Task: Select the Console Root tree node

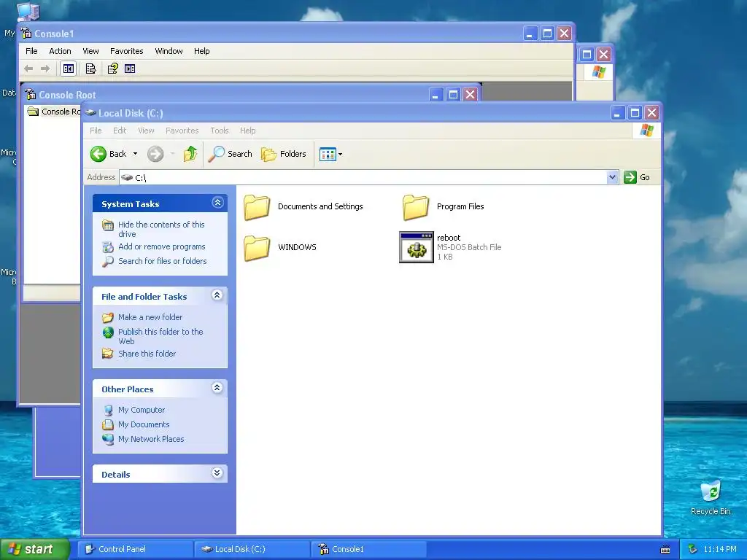Action: click(x=54, y=112)
